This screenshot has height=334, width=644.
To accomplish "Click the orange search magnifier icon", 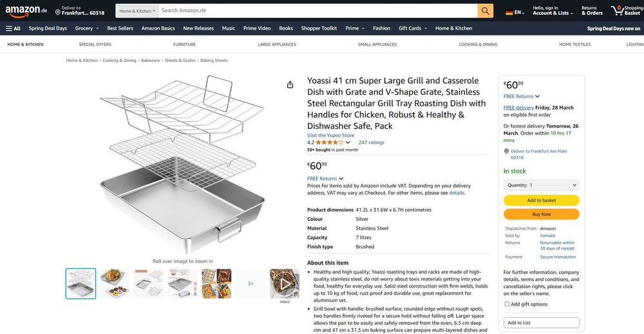I will click(x=485, y=11).
